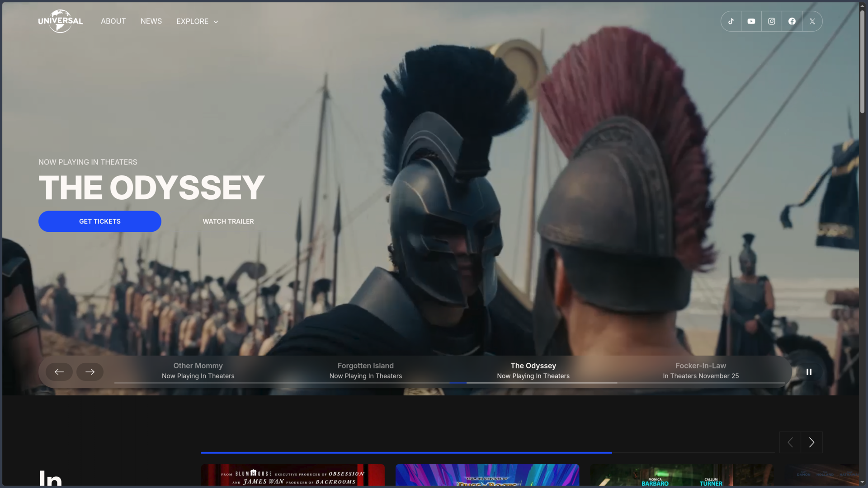Click Get Tickets for The Odyssey
Screen dimensions: 868x488
100,221
